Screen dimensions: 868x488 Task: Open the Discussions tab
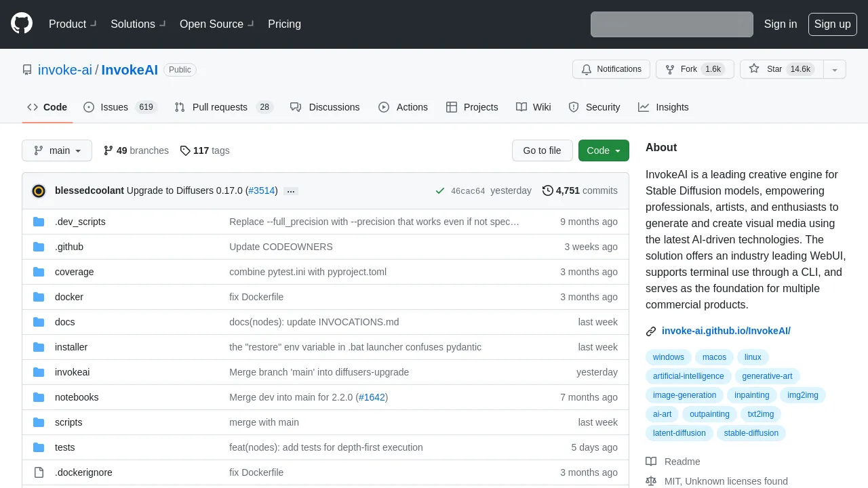click(325, 107)
